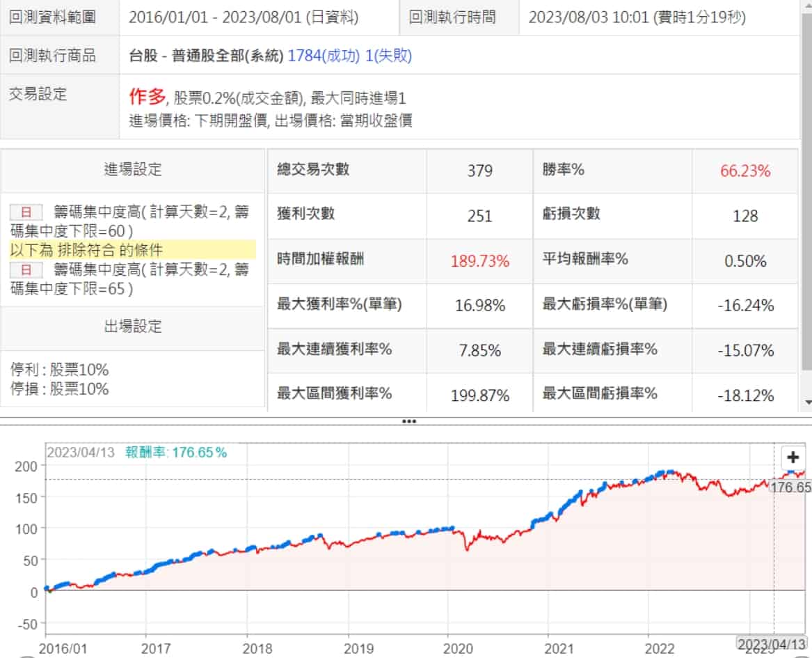The height and width of the screenshot is (658, 812).
Task: Click the 2023/04/13 date marker on the x-axis
Action: (772, 644)
